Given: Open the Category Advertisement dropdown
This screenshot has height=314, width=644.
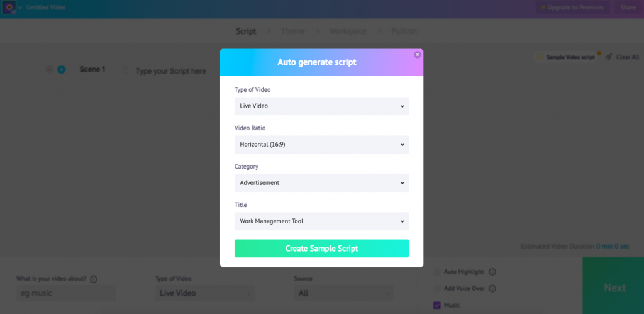Looking at the screenshot, I should point(321,183).
